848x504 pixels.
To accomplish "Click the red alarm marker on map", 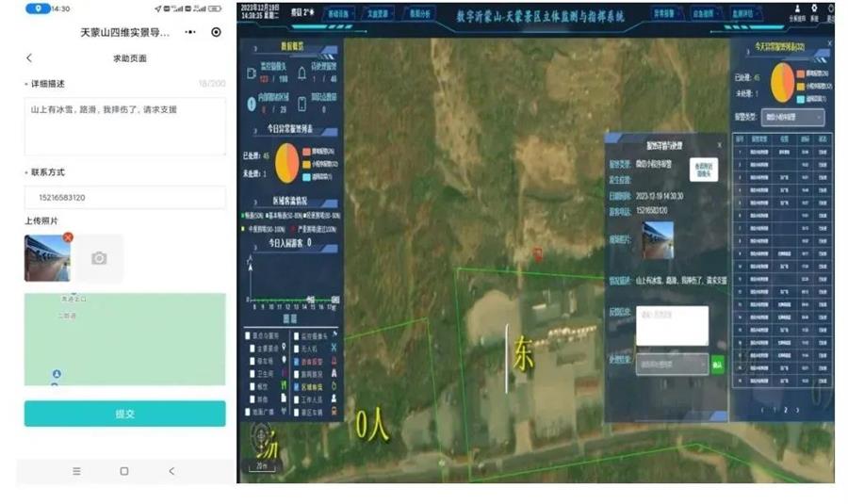I will pos(538,254).
